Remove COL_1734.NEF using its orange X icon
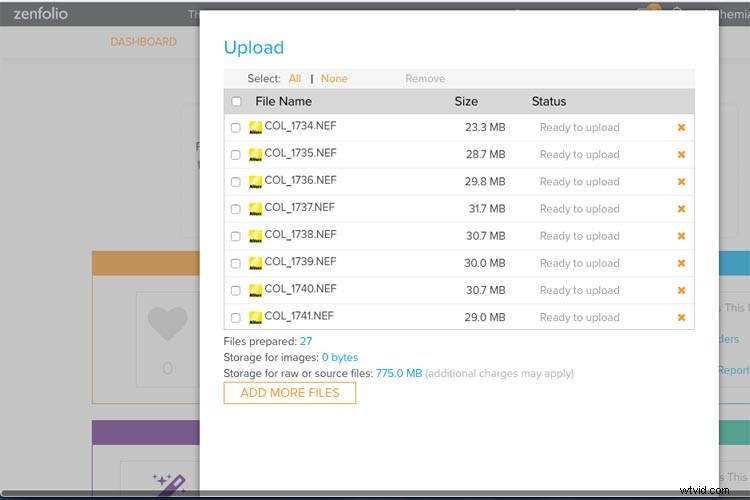This screenshot has height=500, width=750. (x=681, y=127)
